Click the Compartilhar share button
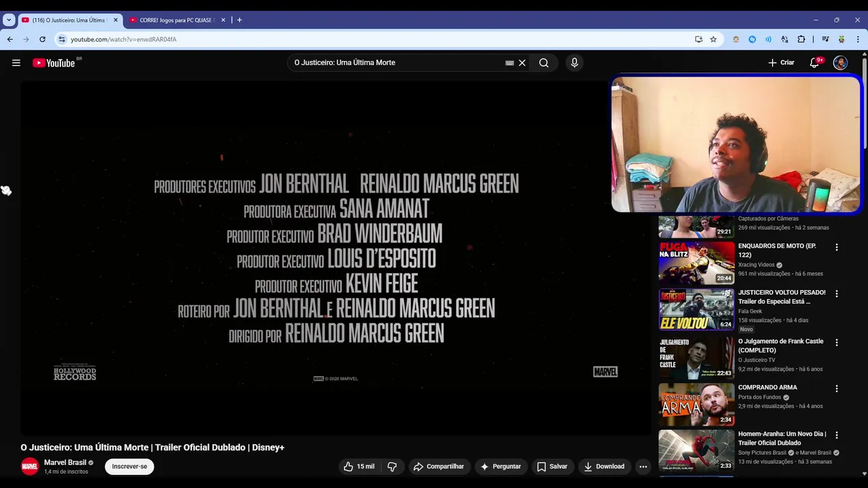Image resolution: width=868 pixels, height=488 pixels. [x=439, y=466]
